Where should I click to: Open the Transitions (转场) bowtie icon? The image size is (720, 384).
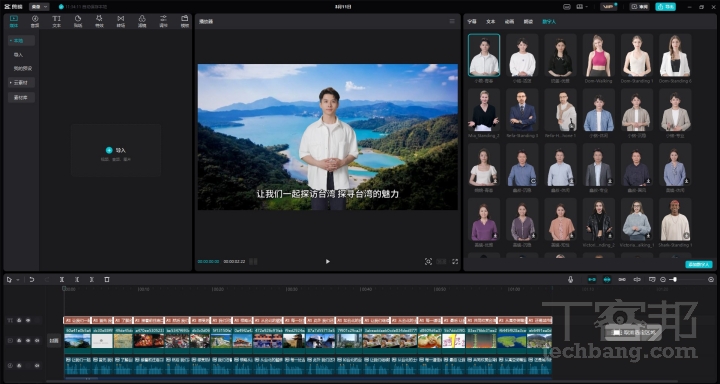click(121, 21)
